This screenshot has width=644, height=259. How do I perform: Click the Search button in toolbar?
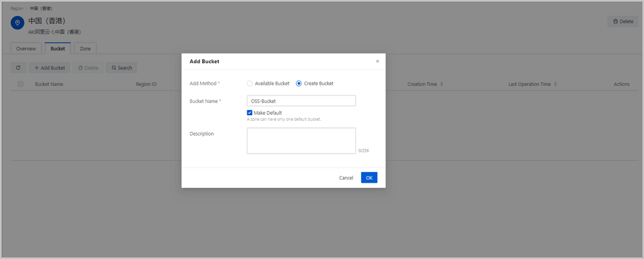point(122,68)
